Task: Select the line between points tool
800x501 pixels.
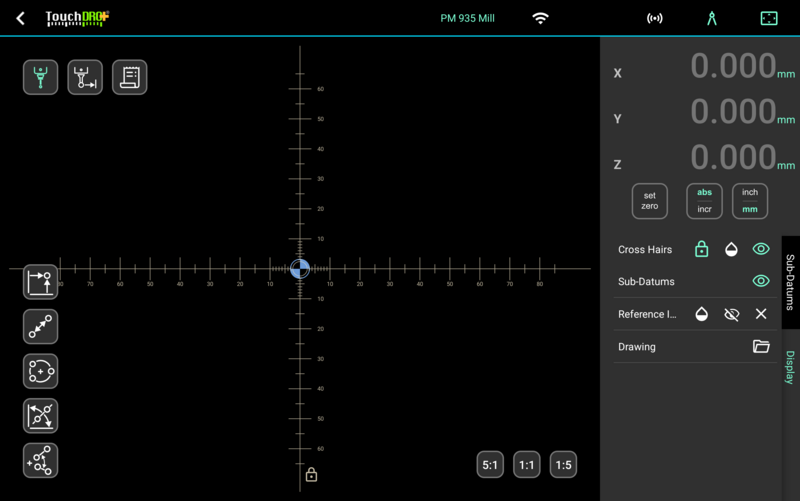Action: coord(40,327)
